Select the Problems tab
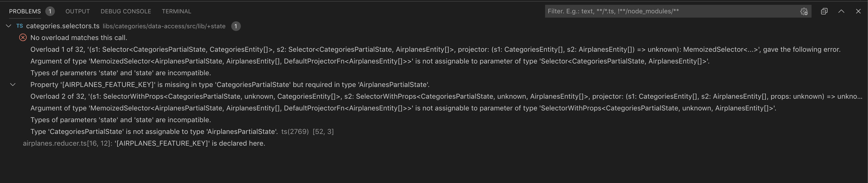Image resolution: width=868 pixels, height=183 pixels. (25, 11)
